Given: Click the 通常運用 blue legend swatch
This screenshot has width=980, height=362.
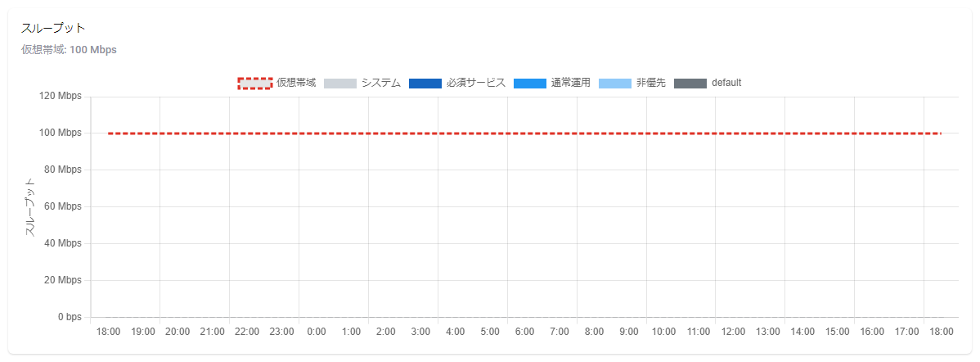Looking at the screenshot, I should pos(530,83).
